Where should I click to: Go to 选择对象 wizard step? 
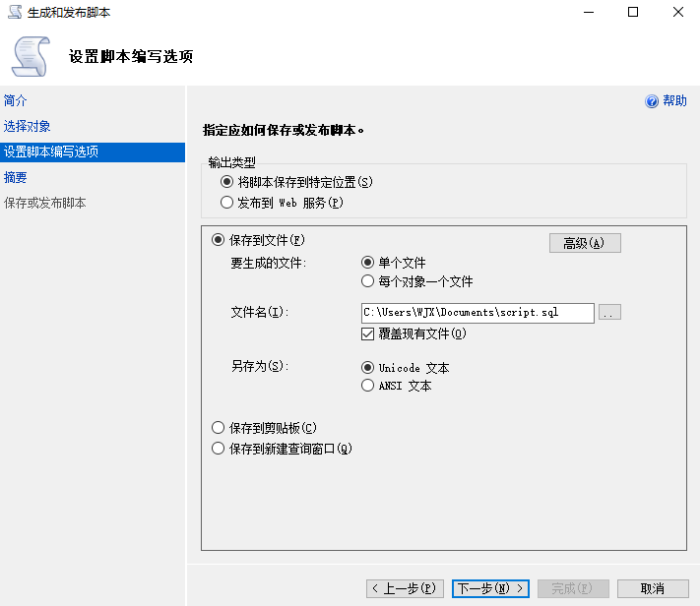[x=27, y=126]
